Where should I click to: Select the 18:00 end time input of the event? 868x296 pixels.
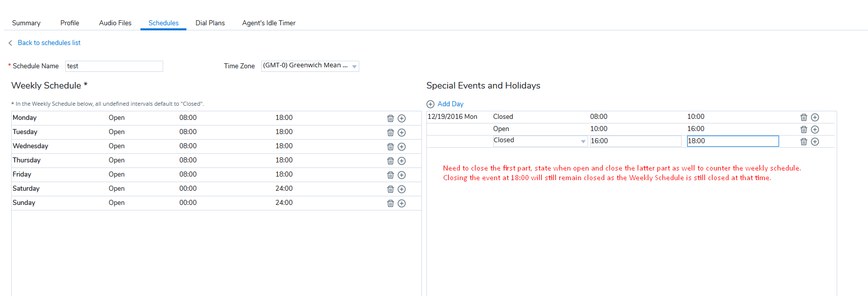coord(732,141)
